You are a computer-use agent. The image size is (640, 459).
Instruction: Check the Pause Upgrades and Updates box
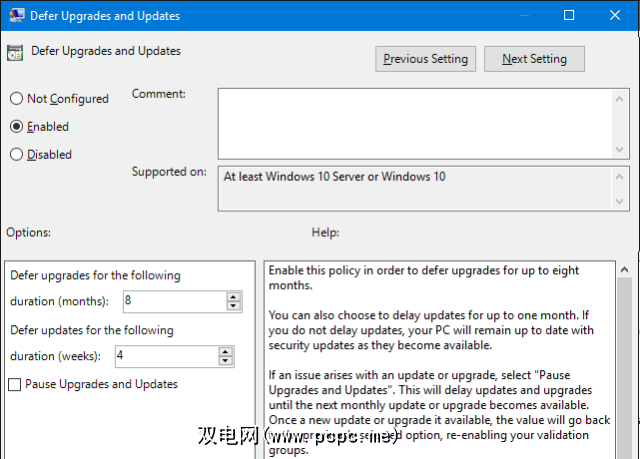pyautogui.click(x=15, y=384)
